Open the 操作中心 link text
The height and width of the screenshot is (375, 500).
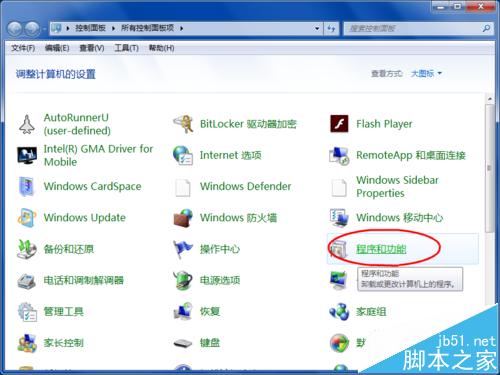point(220,249)
